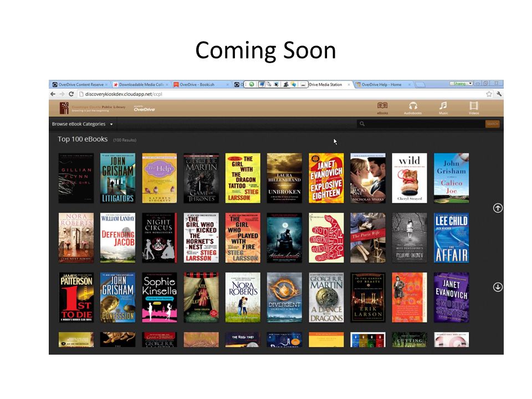Viewport: 532px width, 399px height.
Task: Open the Music note icon
Action: click(x=443, y=106)
